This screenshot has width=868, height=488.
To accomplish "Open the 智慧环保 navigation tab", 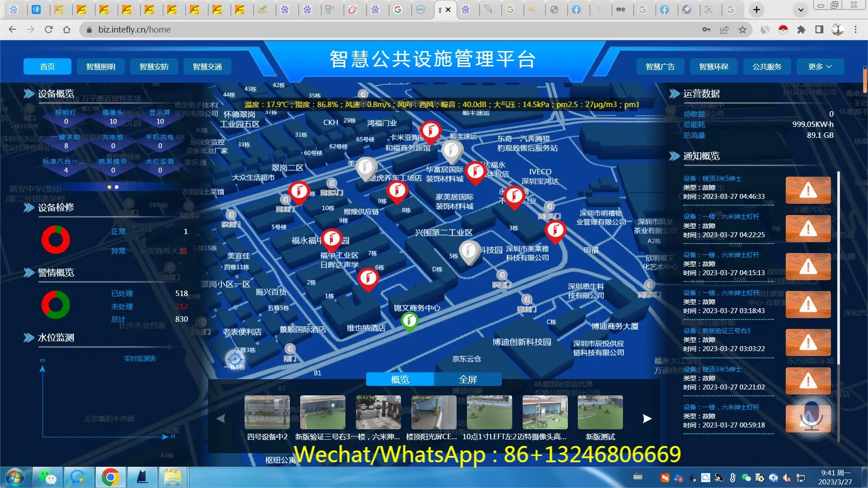I will [713, 66].
